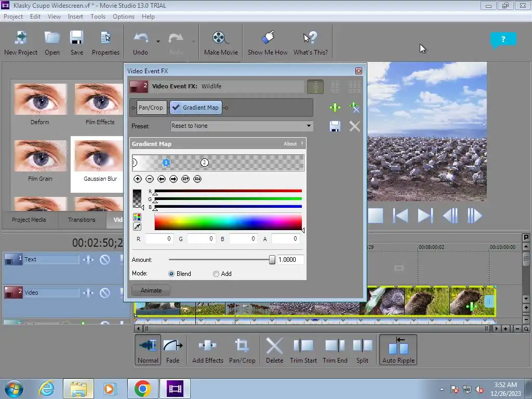Click the red R color slider

(228, 191)
